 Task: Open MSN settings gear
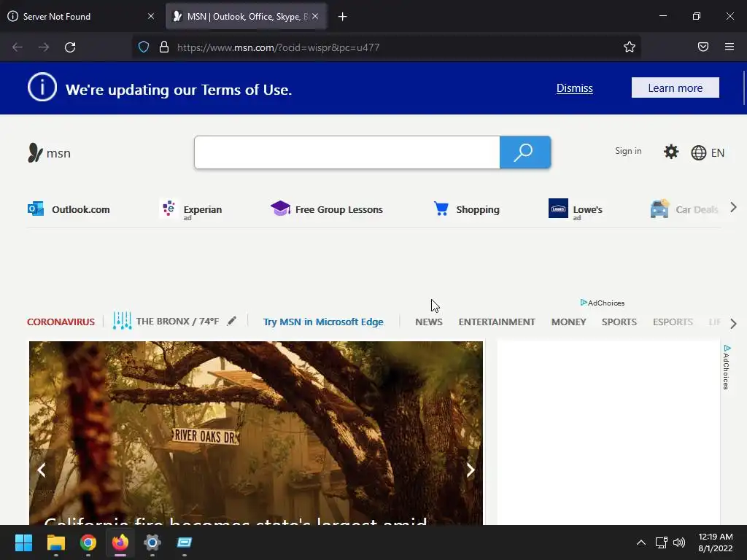(671, 152)
